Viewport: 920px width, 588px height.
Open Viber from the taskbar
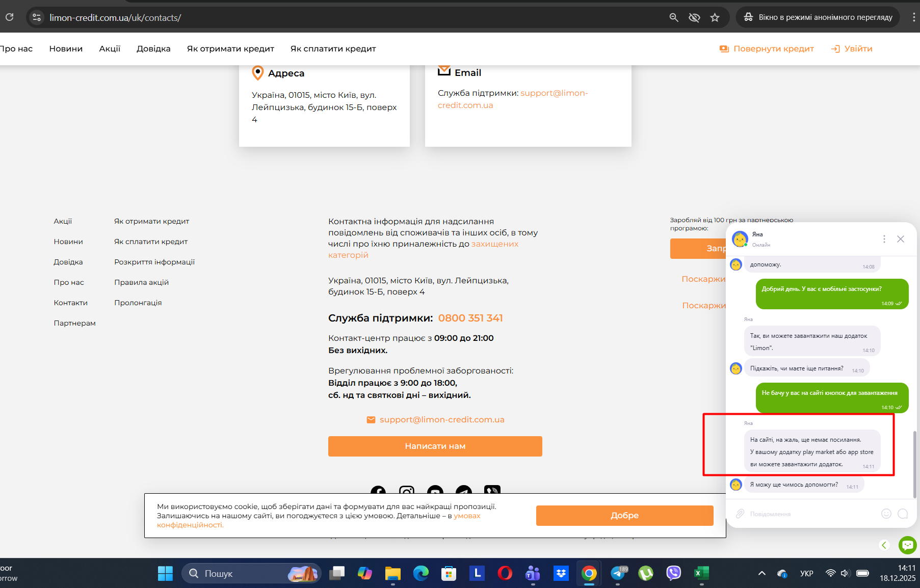[673, 574]
